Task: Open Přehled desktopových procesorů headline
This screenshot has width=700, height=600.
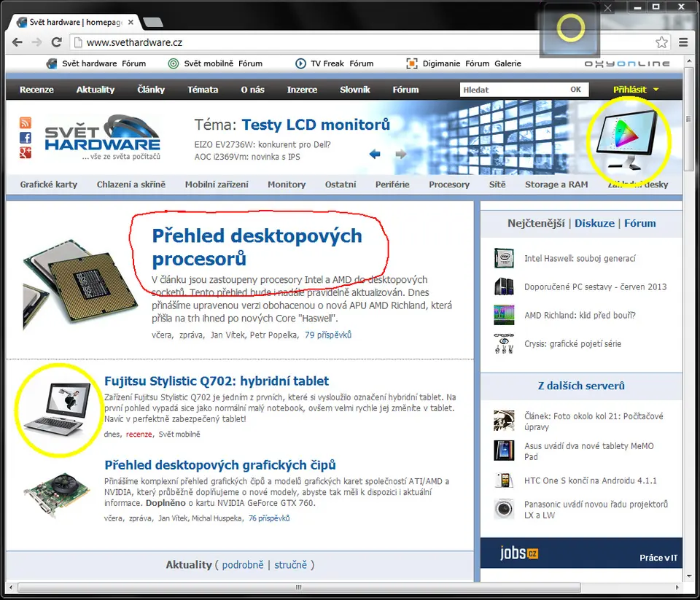Action: (257, 247)
